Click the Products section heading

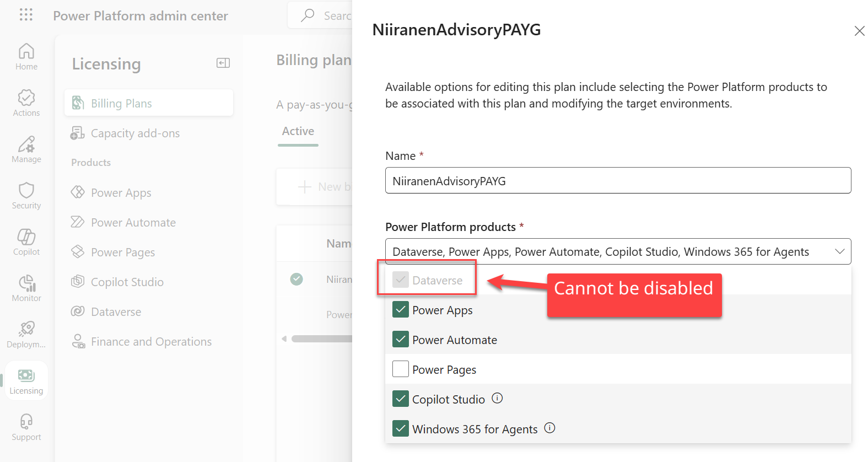click(91, 163)
